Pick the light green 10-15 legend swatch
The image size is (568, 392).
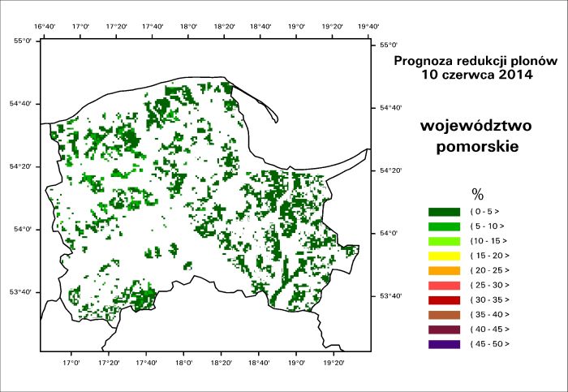(x=443, y=240)
